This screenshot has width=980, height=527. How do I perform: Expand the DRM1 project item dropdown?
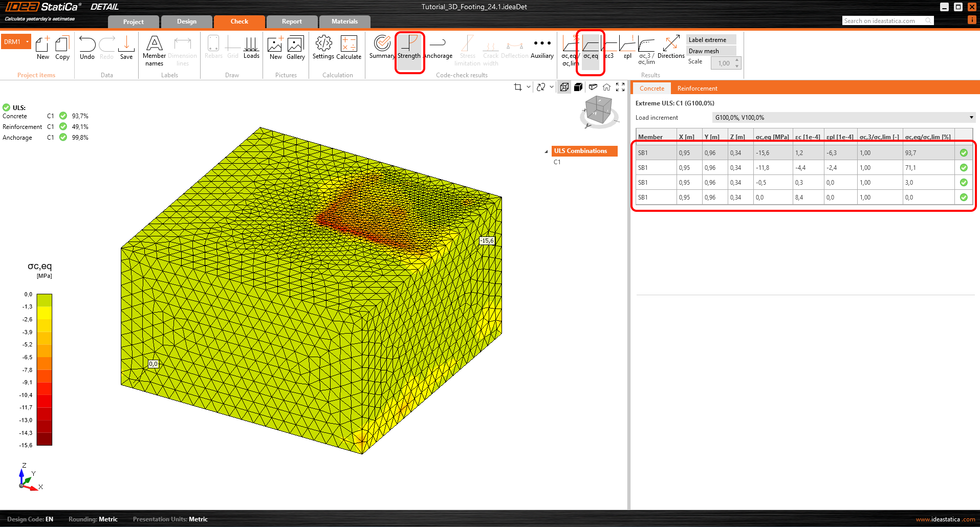(x=27, y=42)
